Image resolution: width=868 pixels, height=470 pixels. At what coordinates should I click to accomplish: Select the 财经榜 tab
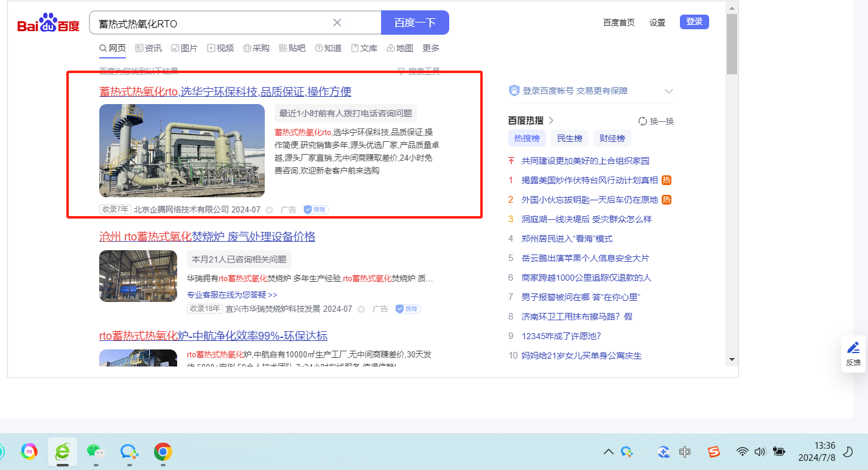tap(612, 138)
